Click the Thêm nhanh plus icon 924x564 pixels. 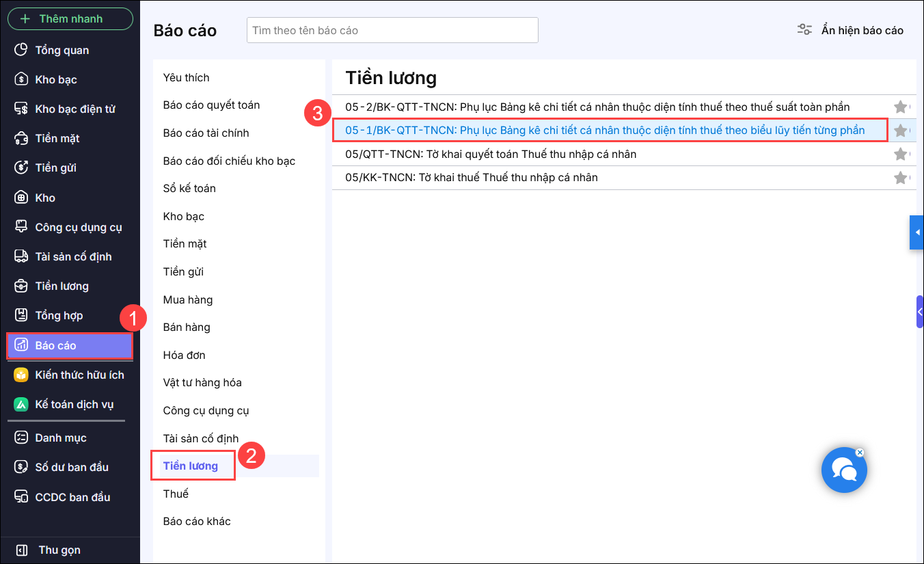click(x=26, y=19)
